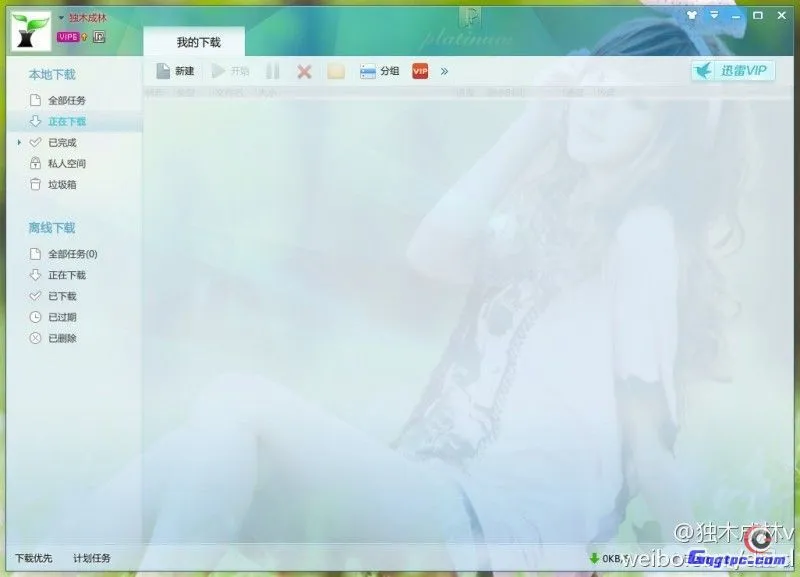Click the Start (开始) toolbar icon
This screenshot has width=800, height=577.
coord(231,71)
